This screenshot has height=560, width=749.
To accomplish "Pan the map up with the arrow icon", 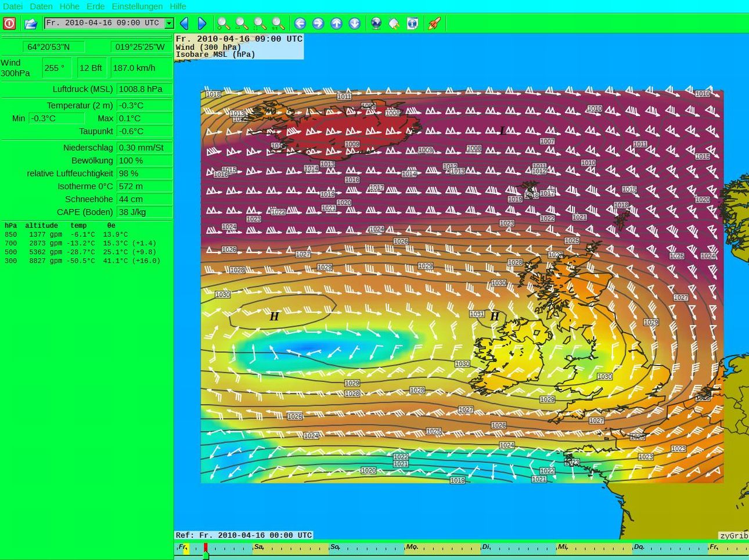I will coord(337,23).
